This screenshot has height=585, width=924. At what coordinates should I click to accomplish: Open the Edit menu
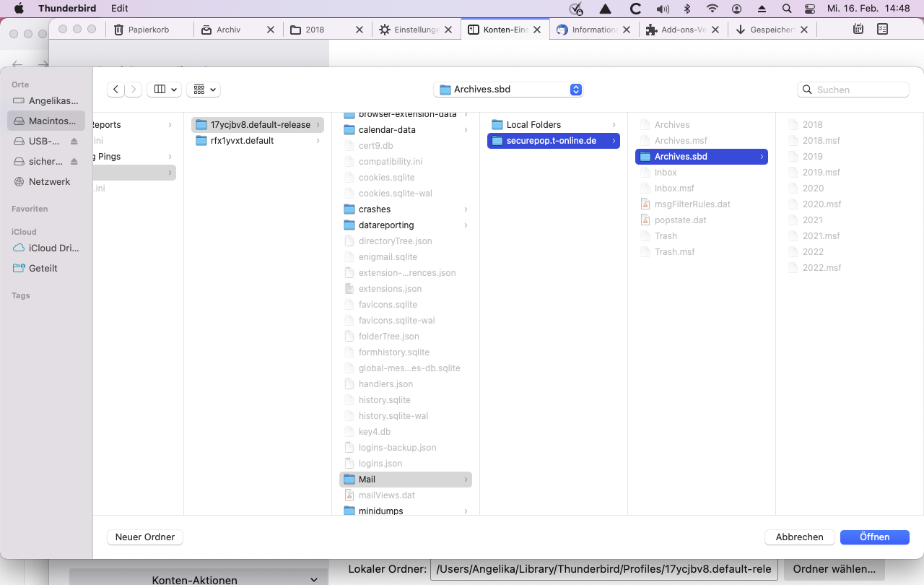point(120,9)
